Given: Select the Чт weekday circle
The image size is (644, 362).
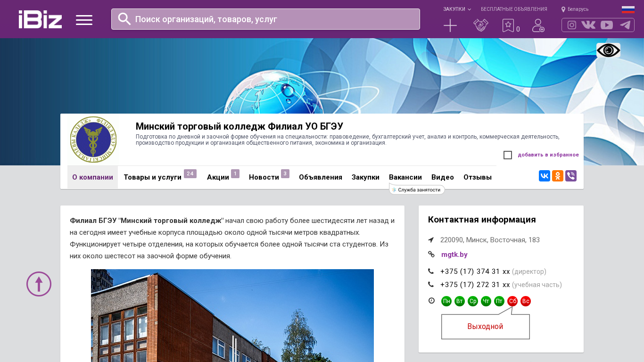Looking at the screenshot, I should [486, 301].
